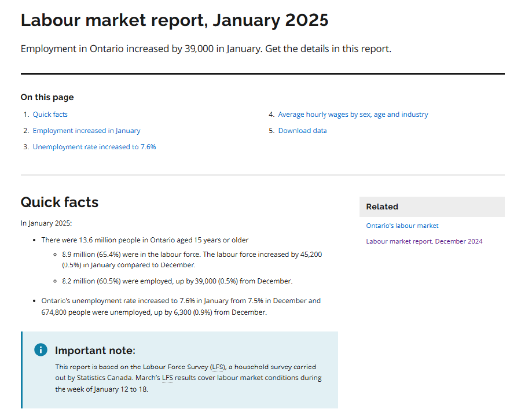Click the info icon beside Important note
This screenshot has height=420, width=521.
pos(41,349)
